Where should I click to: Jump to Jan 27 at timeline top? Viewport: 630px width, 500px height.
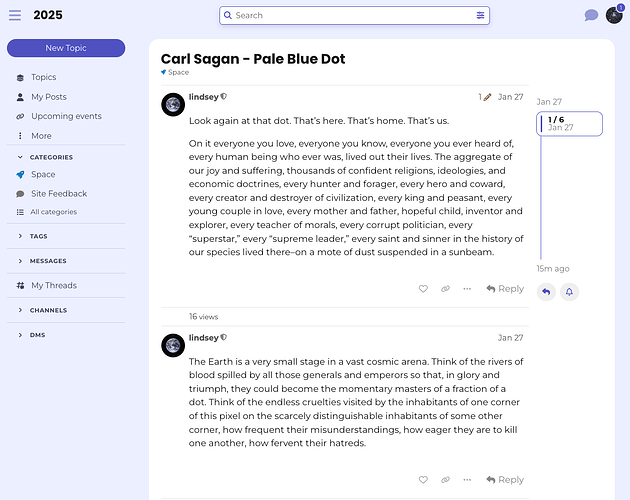(x=549, y=102)
